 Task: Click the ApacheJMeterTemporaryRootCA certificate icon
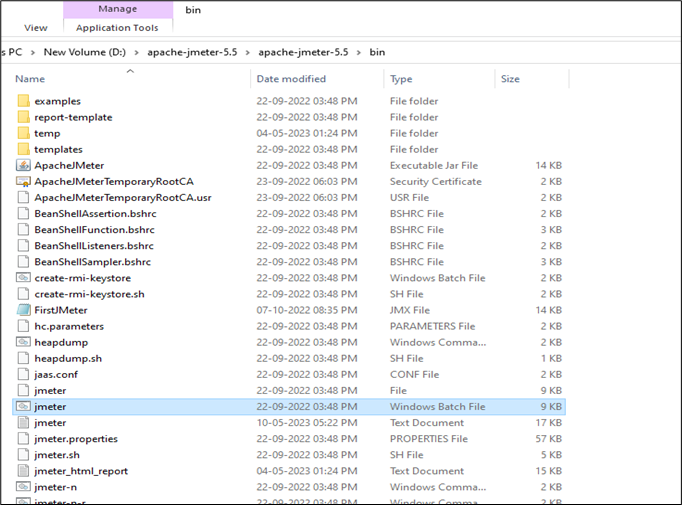point(23,181)
